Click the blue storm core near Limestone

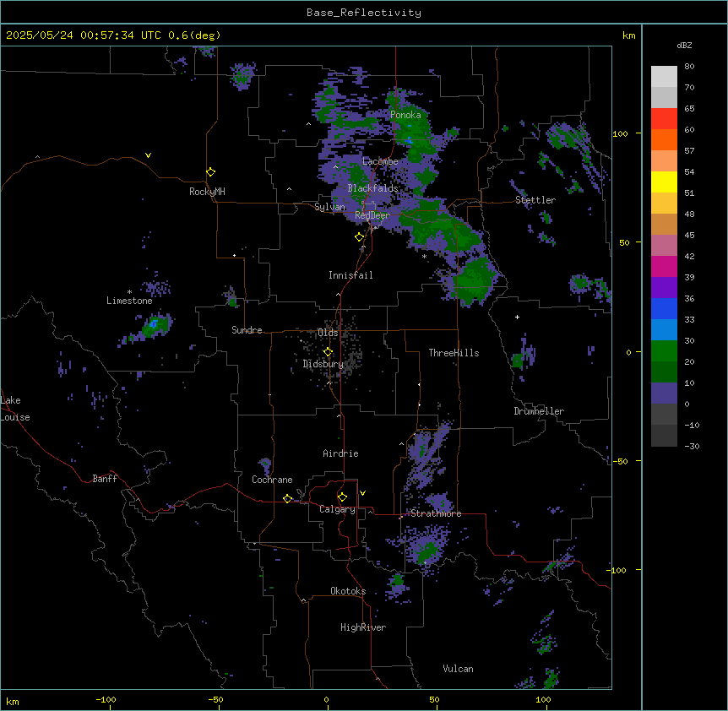153,323
